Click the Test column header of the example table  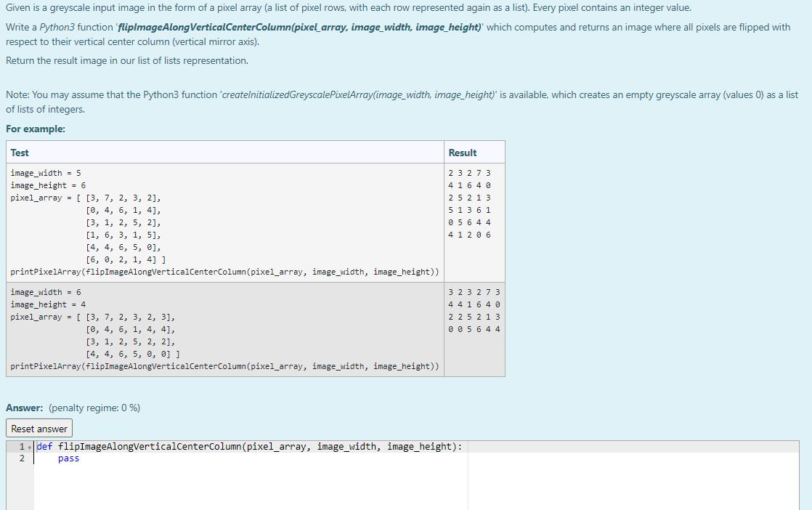pyautogui.click(x=19, y=152)
